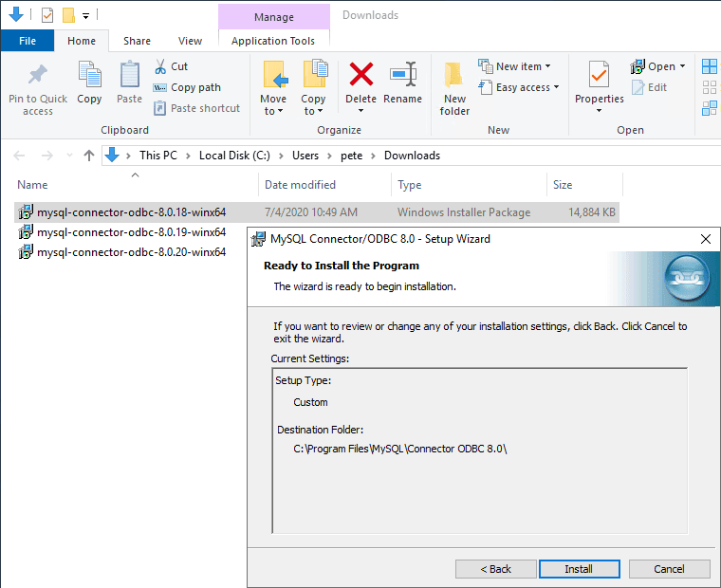Click Install in Setup Wizard

[579, 569]
